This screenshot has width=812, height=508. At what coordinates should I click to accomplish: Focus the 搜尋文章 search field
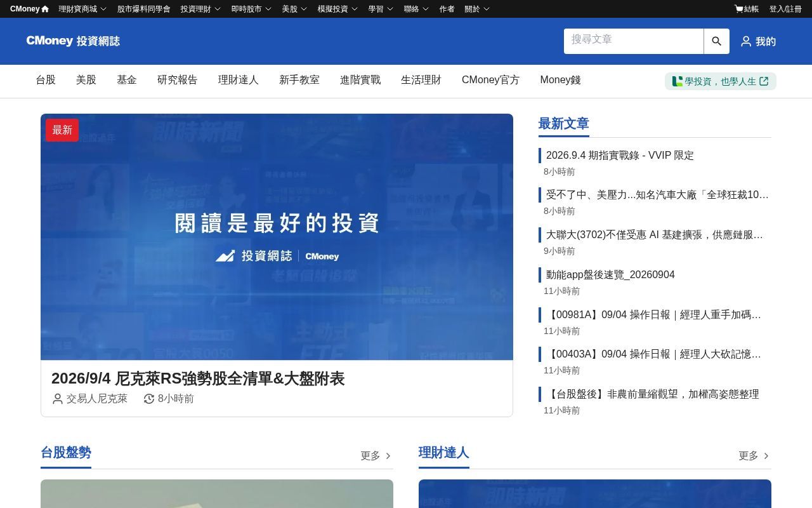[634, 41]
